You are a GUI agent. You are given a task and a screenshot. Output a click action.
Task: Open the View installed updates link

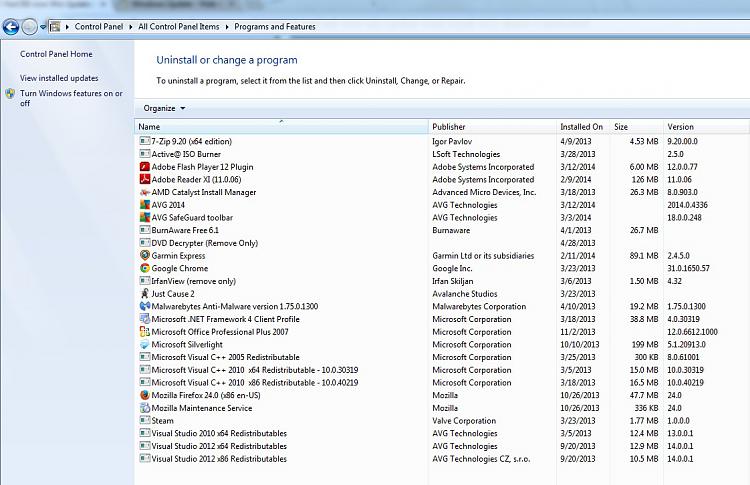[x=59, y=78]
